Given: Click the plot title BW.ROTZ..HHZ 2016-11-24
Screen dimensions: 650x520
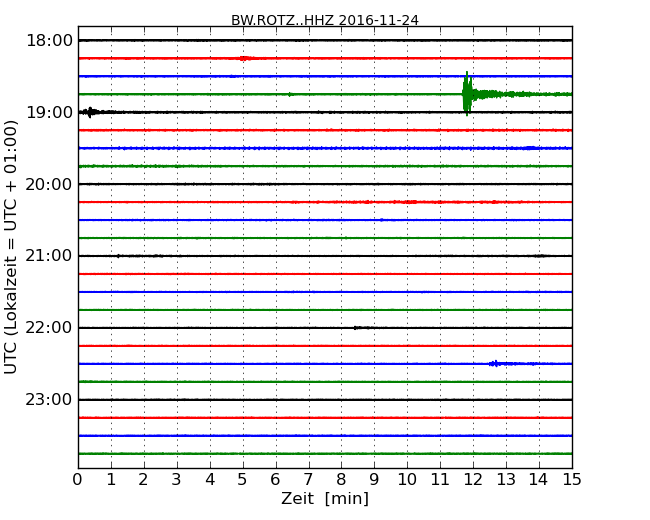Looking at the screenshot, I should pos(325,20).
